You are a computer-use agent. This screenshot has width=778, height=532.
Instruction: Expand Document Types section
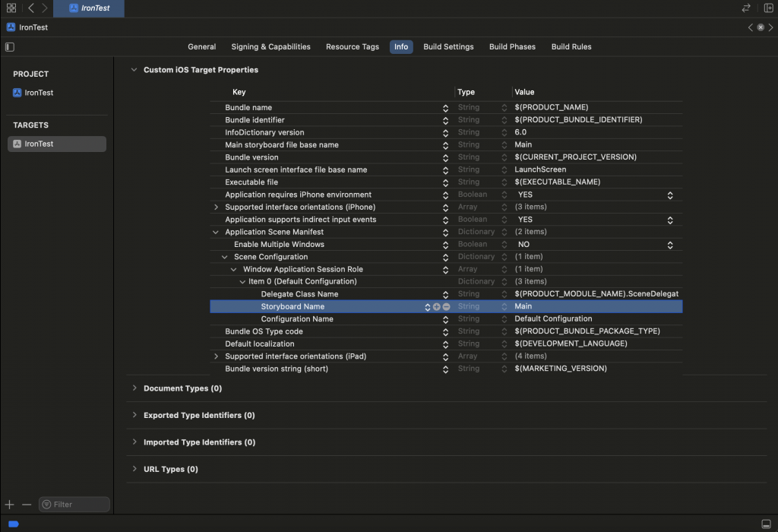[x=134, y=388]
